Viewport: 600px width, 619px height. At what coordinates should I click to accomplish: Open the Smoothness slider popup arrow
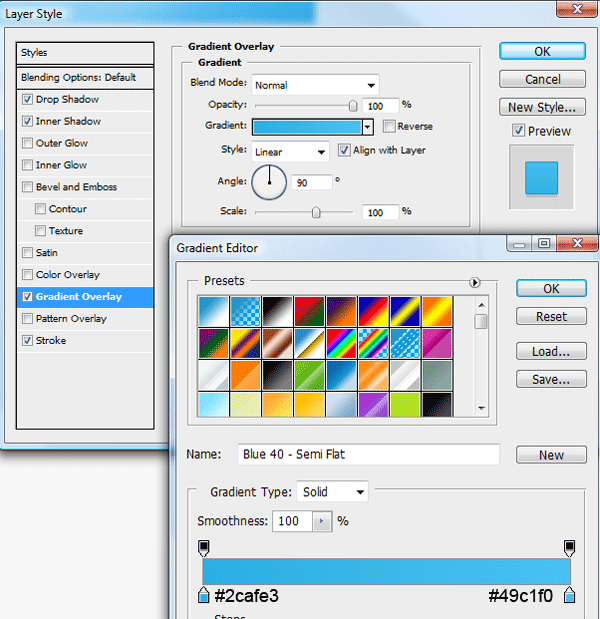(322, 521)
